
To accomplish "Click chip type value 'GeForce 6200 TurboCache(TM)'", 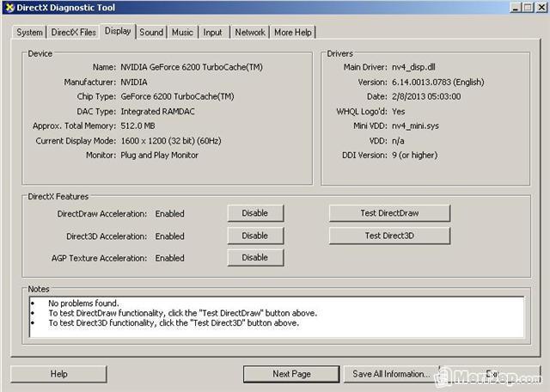I will point(177,96).
